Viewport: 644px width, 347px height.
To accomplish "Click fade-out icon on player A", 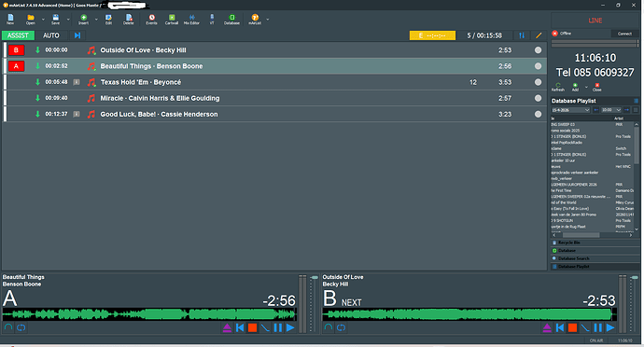I will pos(265,327).
